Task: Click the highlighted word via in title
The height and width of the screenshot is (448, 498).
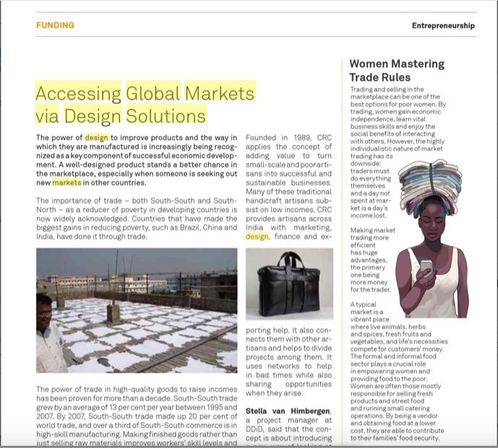Action: (x=47, y=116)
